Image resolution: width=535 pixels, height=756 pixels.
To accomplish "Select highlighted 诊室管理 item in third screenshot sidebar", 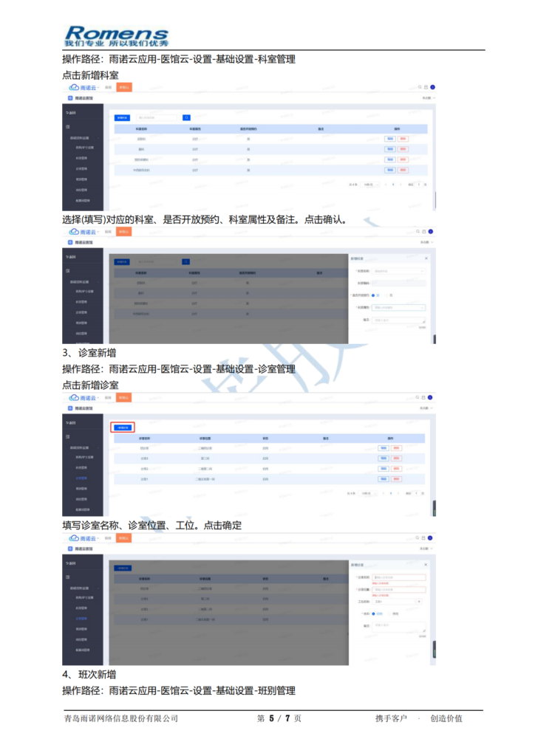I will point(81,478).
